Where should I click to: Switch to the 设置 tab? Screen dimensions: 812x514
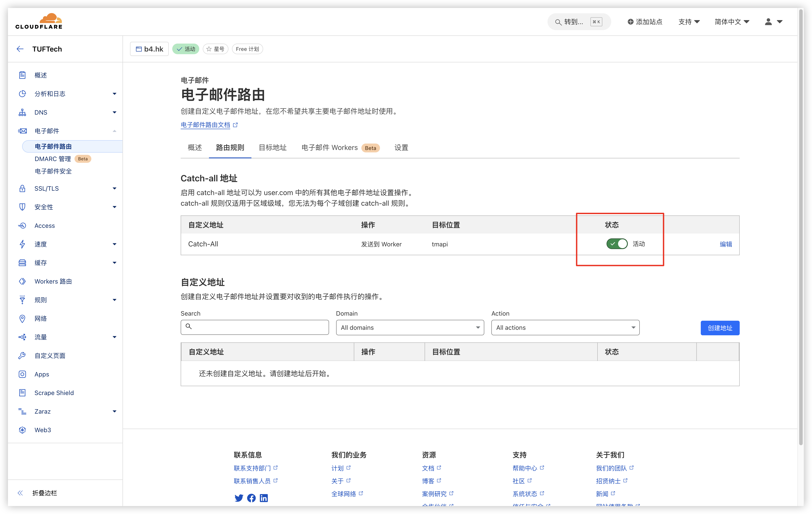(x=401, y=147)
